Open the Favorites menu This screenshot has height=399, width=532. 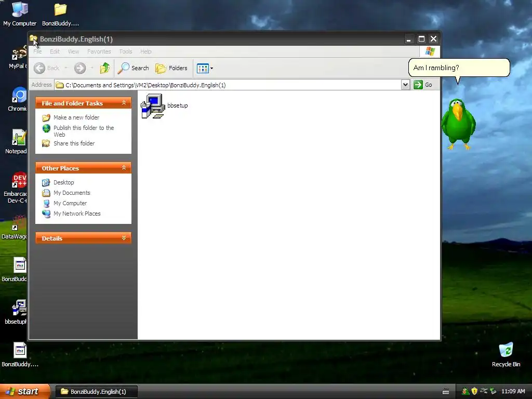(99, 51)
